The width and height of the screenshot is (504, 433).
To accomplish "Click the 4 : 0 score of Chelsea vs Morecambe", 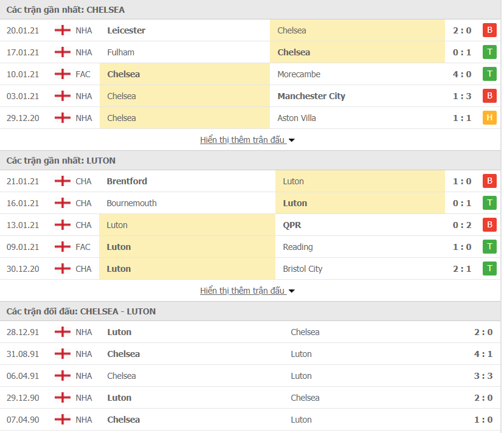I will [x=462, y=74].
